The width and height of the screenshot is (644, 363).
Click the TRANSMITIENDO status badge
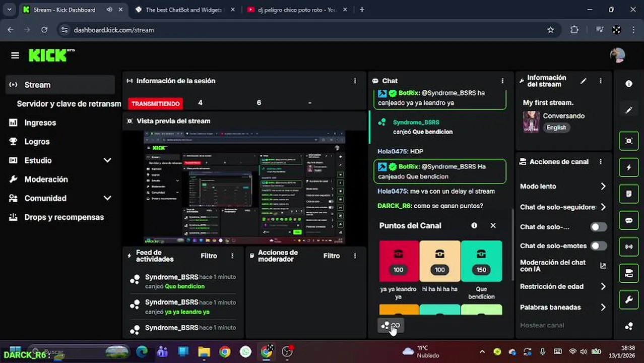(155, 103)
